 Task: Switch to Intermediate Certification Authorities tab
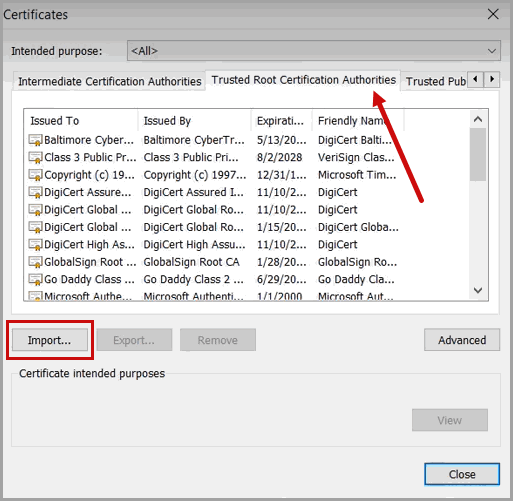click(x=109, y=81)
